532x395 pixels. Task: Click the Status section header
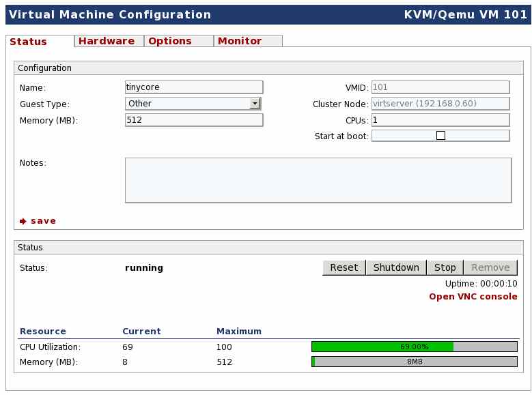tap(268, 247)
